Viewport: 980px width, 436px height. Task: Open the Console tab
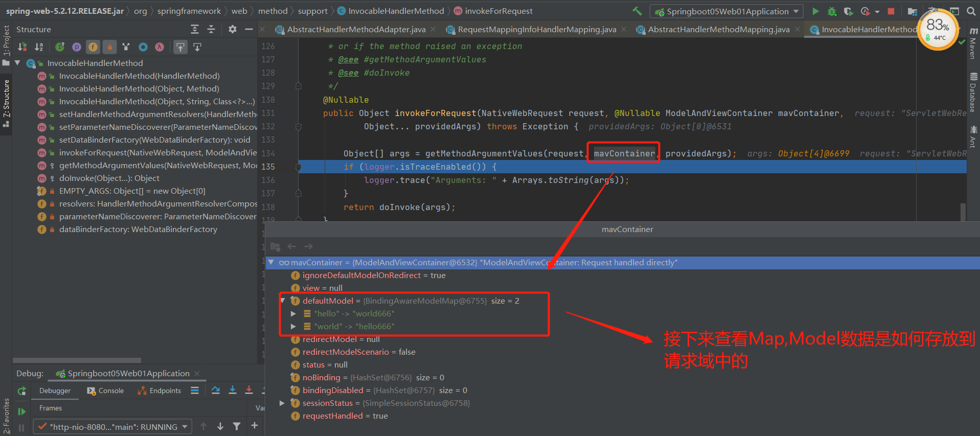click(105, 391)
